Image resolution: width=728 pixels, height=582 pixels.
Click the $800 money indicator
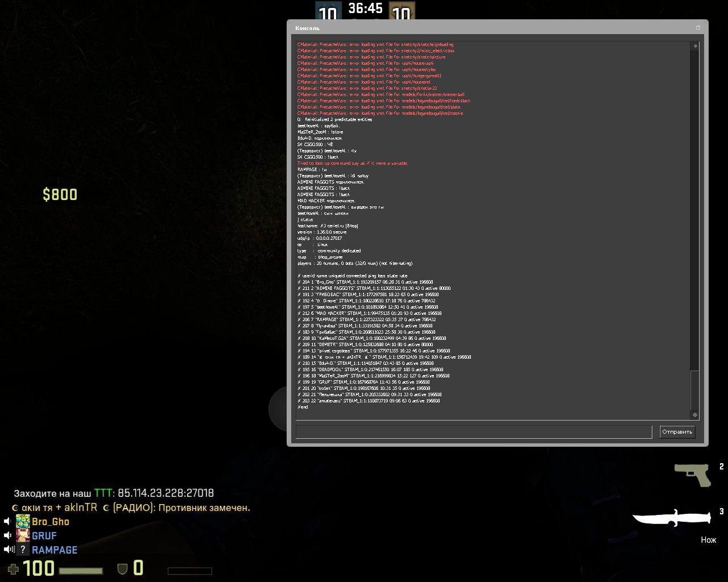(x=60, y=194)
